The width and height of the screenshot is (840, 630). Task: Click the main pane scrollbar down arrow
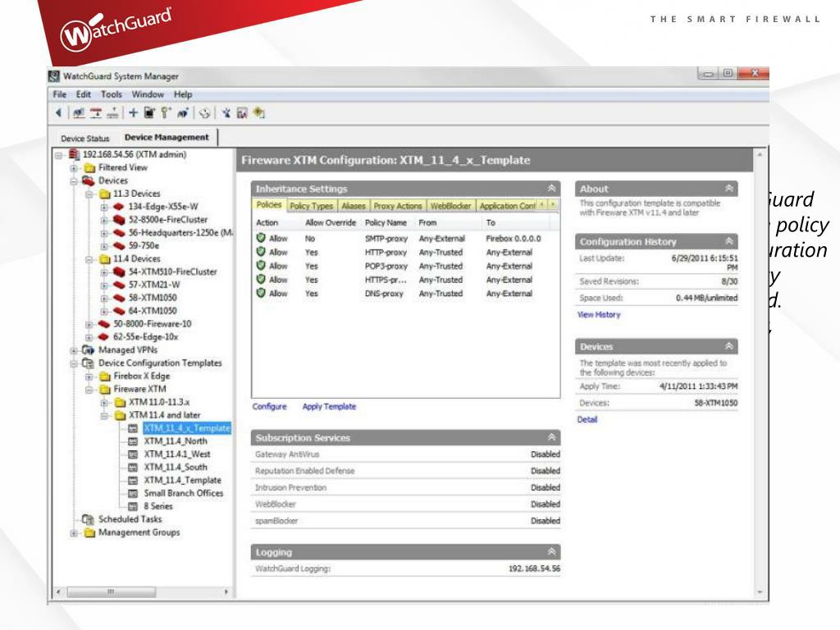[760, 592]
